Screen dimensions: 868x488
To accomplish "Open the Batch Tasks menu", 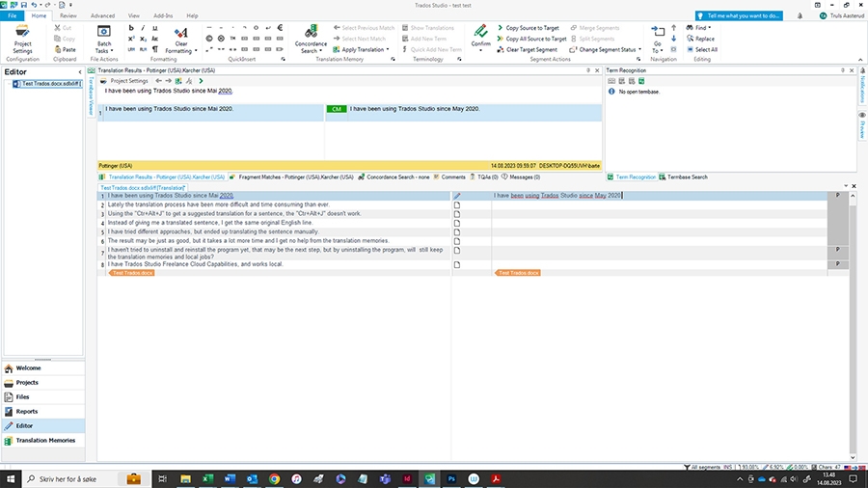I will [104, 40].
